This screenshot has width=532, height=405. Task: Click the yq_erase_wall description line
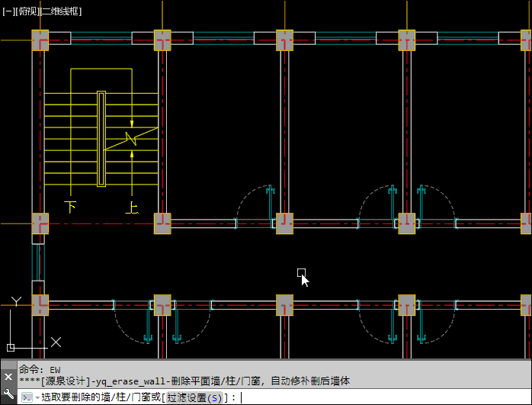pyautogui.click(x=184, y=381)
